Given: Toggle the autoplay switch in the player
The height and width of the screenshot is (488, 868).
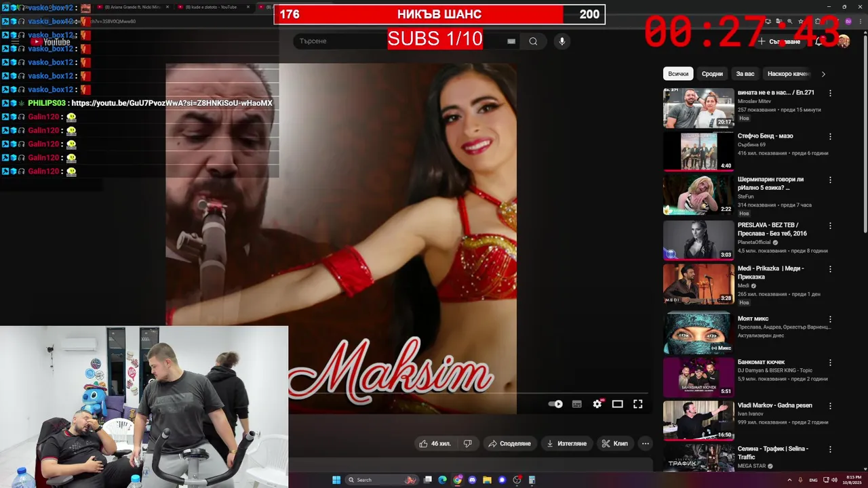Looking at the screenshot, I should click(x=555, y=404).
